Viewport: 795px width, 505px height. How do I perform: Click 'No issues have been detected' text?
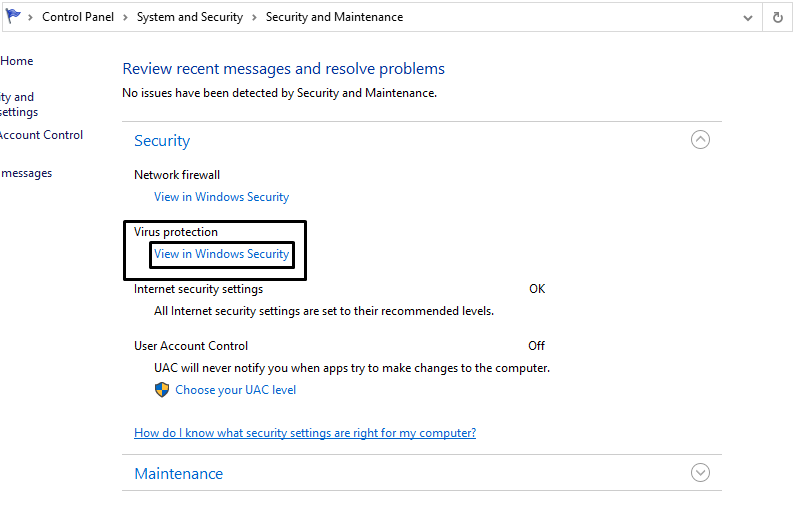coord(280,93)
